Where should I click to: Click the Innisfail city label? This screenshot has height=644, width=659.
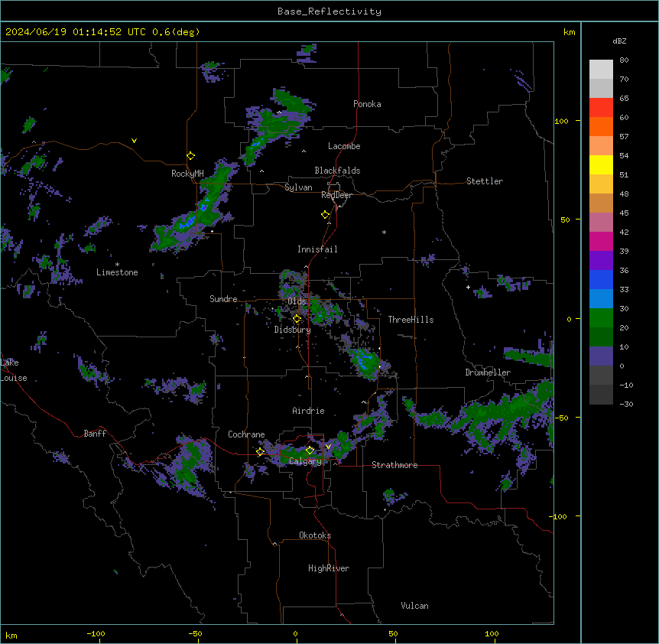pyautogui.click(x=317, y=249)
